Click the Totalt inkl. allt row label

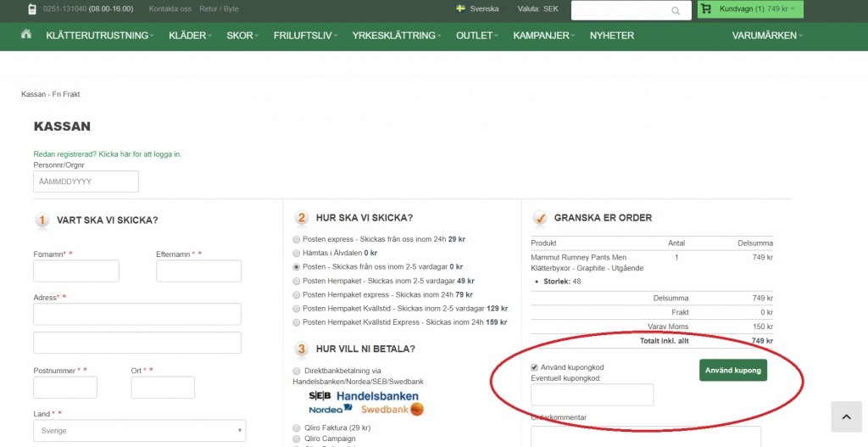tap(665, 341)
